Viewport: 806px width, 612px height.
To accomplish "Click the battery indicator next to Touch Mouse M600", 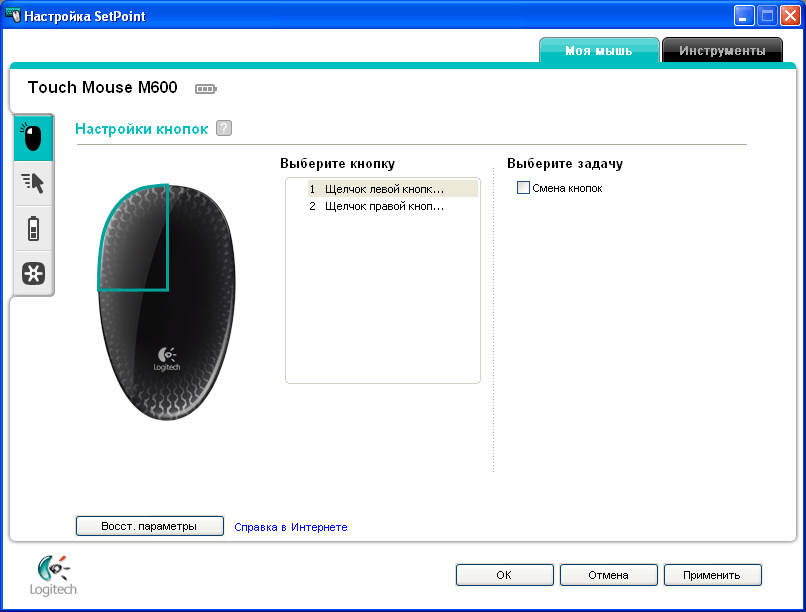I will coord(206,89).
